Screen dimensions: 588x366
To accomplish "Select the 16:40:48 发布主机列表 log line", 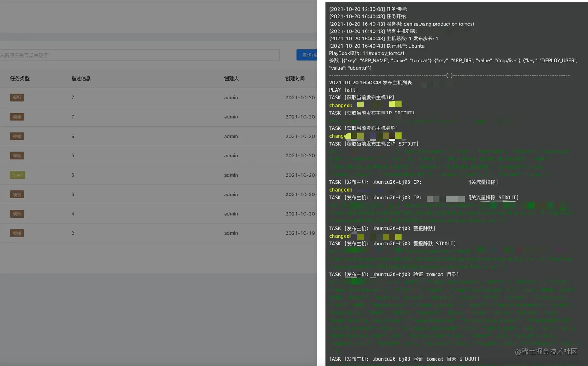I will 371,83.
